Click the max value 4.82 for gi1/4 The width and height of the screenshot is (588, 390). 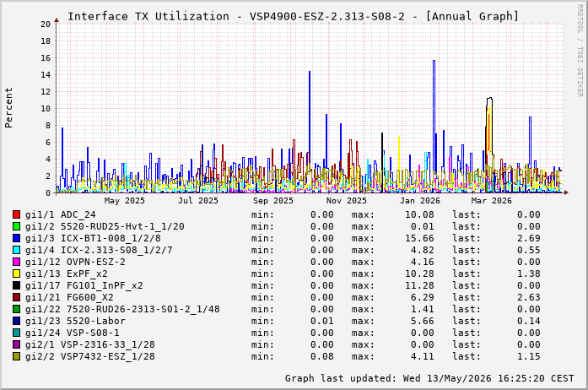tap(423, 250)
